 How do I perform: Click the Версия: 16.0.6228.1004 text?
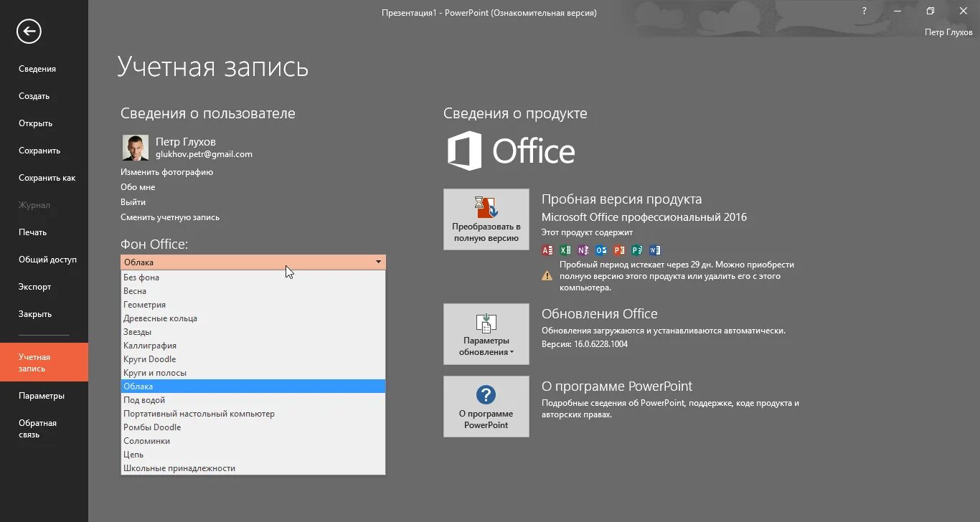click(585, 344)
